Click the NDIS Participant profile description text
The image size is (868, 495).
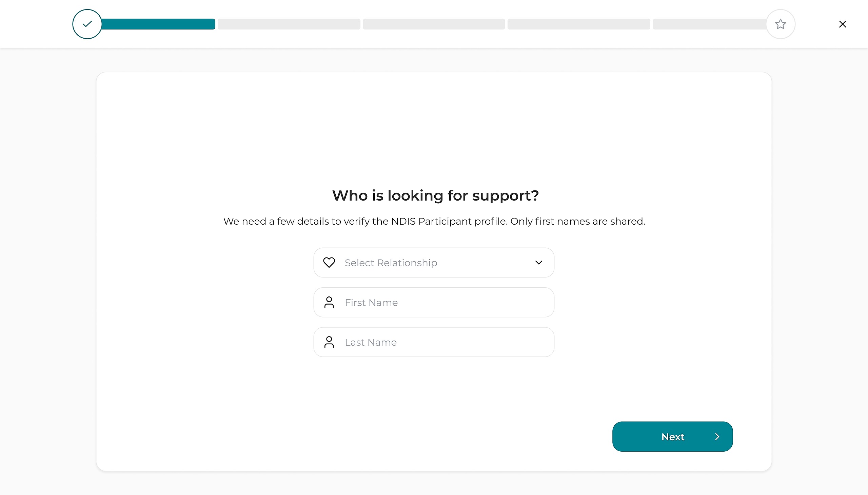(434, 221)
